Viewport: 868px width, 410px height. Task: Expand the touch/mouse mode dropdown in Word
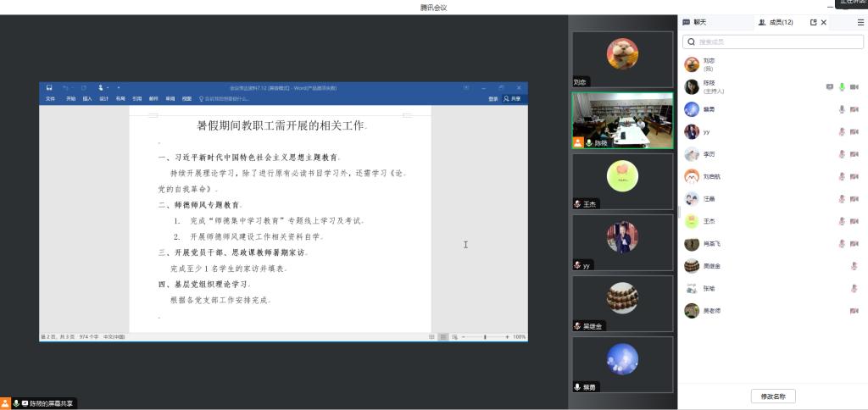click(x=108, y=87)
